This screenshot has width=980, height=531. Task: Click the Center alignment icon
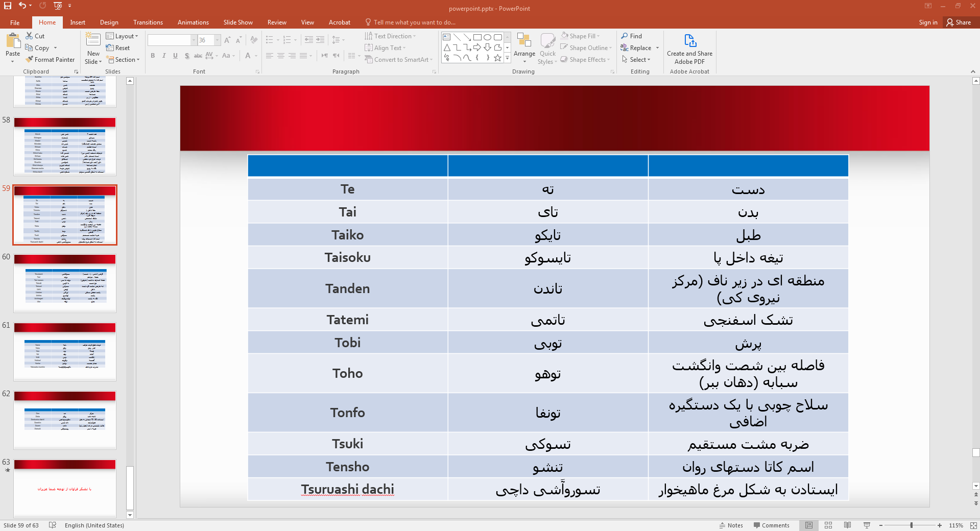pyautogui.click(x=281, y=56)
